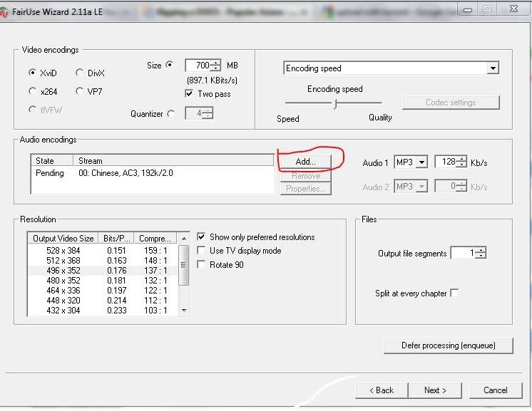Go to the previous step with Back
Viewport: 532px width, 411px height.
click(382, 390)
